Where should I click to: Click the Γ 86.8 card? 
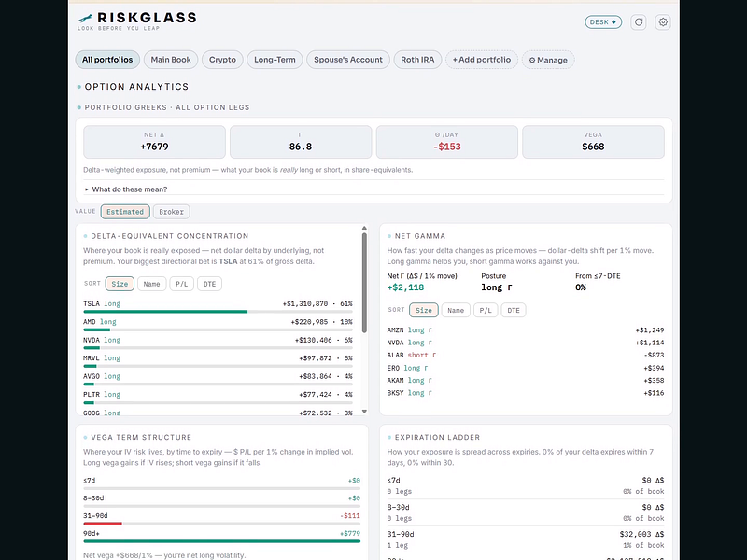coord(301,142)
